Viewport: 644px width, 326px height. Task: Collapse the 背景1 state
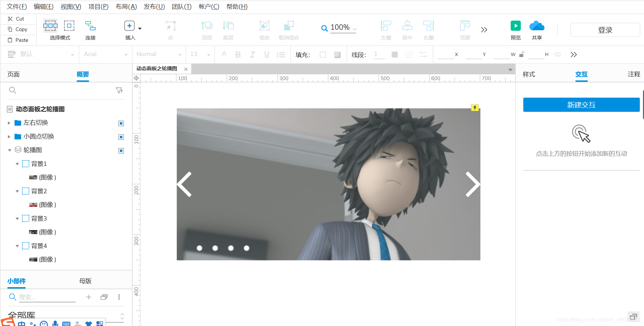click(17, 164)
